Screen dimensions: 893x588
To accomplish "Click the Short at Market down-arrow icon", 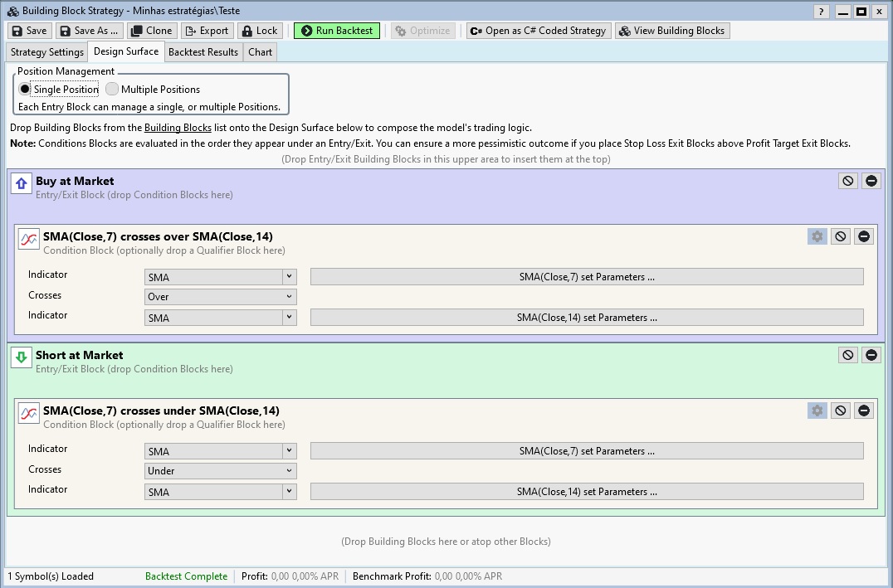I will pos(22,357).
